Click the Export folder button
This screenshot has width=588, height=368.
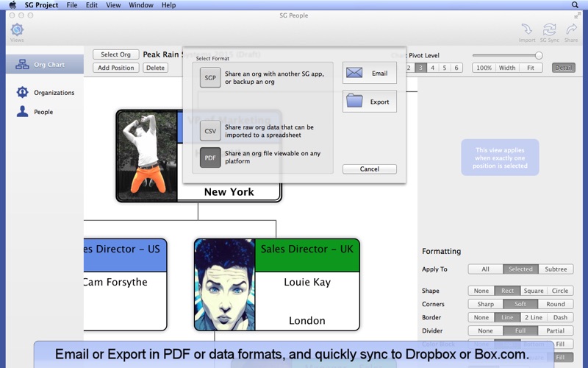[370, 102]
